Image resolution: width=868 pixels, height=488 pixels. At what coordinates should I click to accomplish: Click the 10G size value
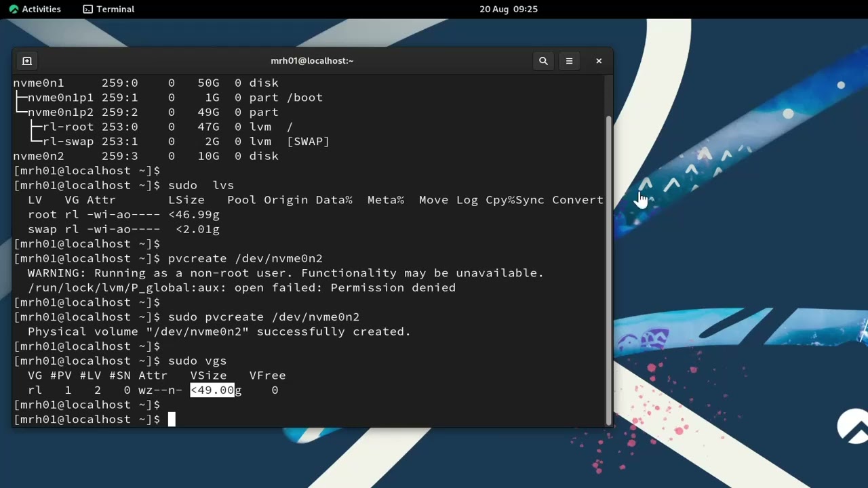(x=208, y=156)
